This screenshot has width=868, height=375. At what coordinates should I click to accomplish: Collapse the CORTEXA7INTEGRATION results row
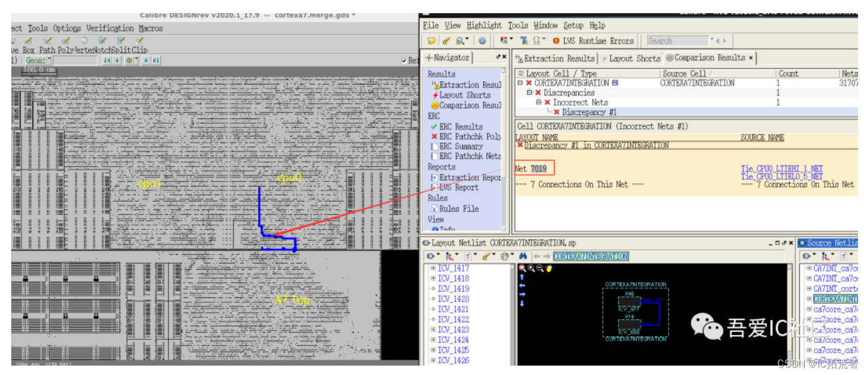[x=520, y=83]
